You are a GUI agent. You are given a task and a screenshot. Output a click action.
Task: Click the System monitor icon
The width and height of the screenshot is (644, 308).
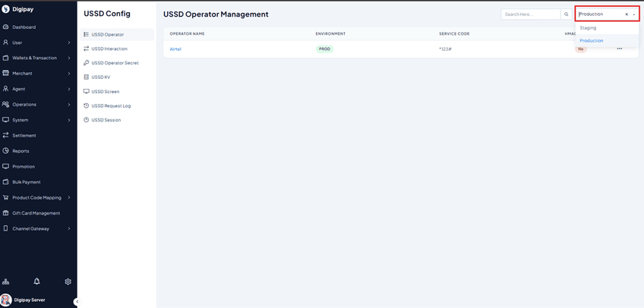tap(5, 120)
